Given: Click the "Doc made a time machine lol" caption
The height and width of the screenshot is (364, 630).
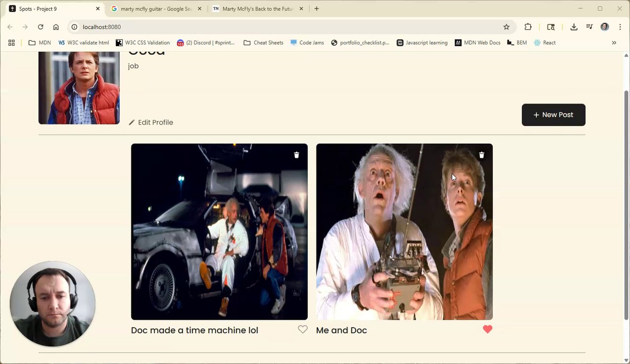Looking at the screenshot, I should tap(194, 330).
